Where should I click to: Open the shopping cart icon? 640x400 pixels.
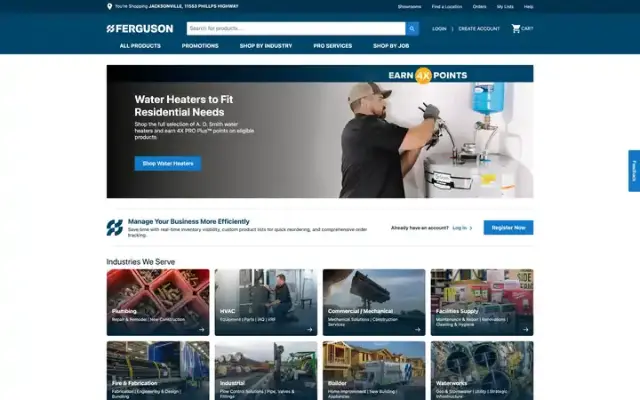click(x=516, y=29)
